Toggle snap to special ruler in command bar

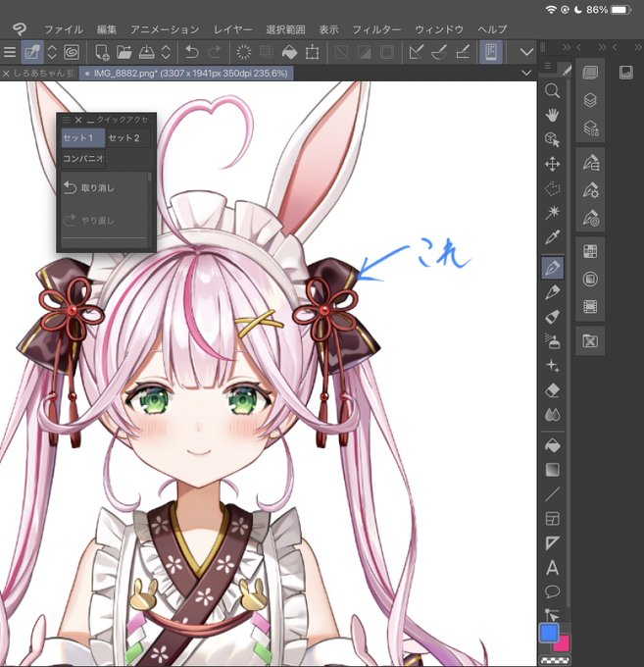(439, 52)
